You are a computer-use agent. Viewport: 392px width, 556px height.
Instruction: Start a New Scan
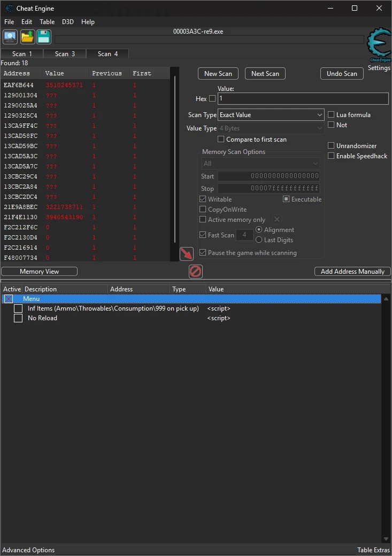pyautogui.click(x=218, y=74)
